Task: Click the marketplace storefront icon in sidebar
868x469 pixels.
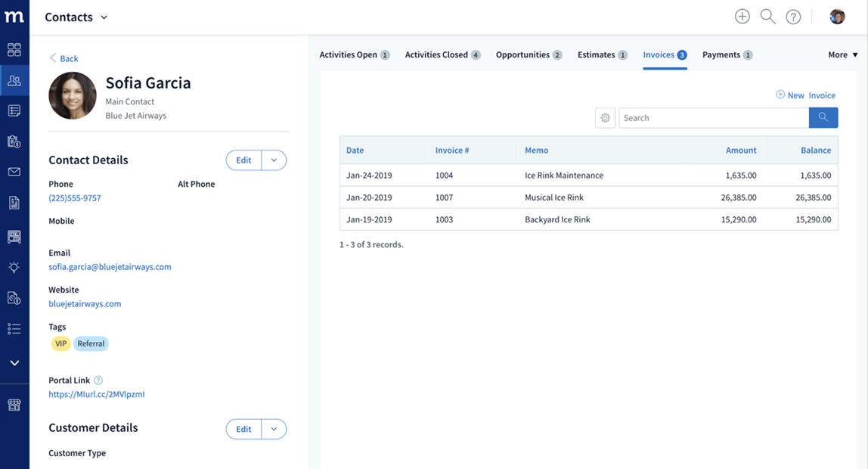Action: [14, 405]
